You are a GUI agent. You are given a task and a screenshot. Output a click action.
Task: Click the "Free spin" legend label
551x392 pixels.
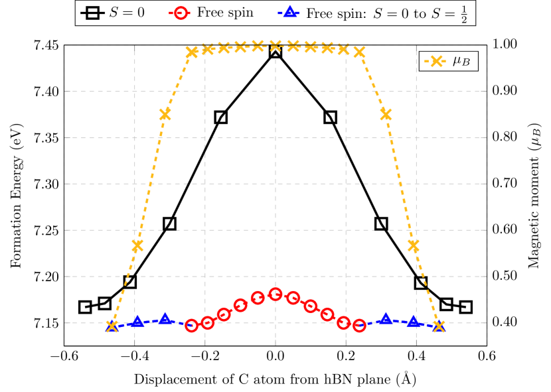pyautogui.click(x=225, y=13)
